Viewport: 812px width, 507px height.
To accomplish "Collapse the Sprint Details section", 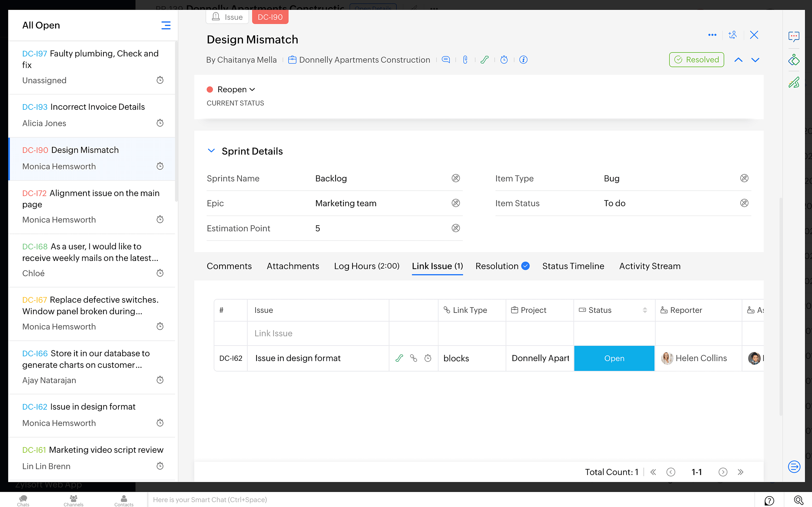I will click(x=211, y=151).
